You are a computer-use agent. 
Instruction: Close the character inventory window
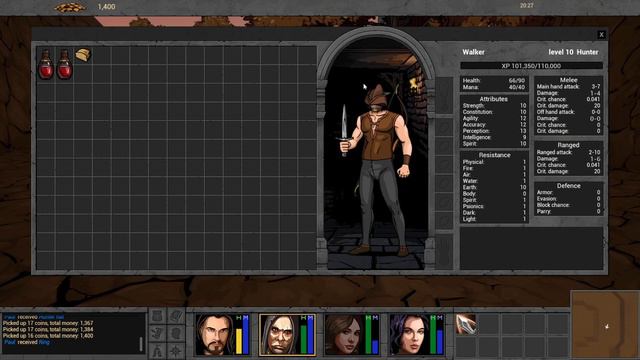click(x=601, y=35)
